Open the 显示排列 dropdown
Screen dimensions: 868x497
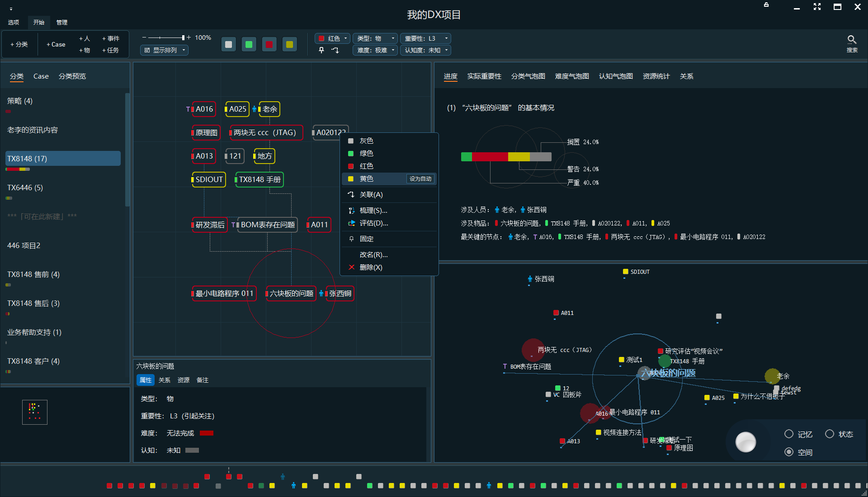coord(164,50)
